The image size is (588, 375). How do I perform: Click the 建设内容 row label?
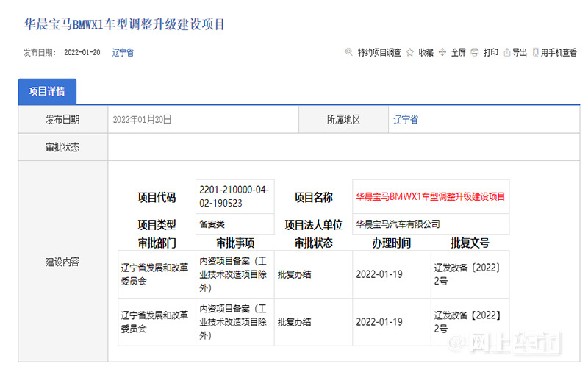62,262
